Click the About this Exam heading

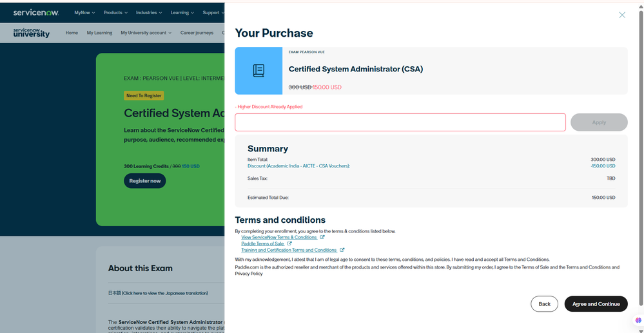tap(140, 268)
